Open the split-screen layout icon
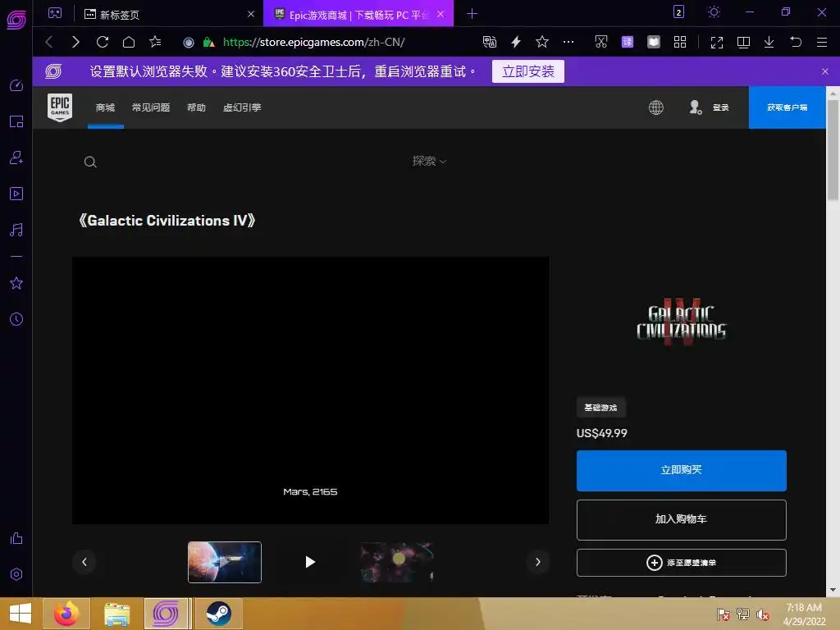840x630 pixels. pos(743,43)
